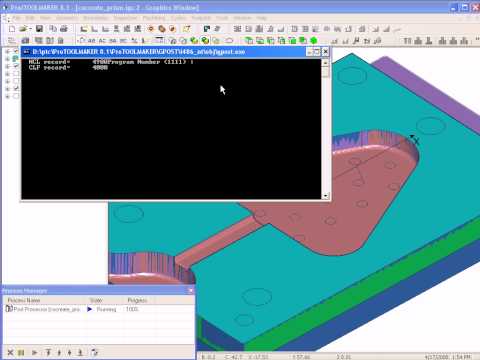Toggle the third checkbox in the left tree
This screenshot has height=360, width=480.
[16, 66]
